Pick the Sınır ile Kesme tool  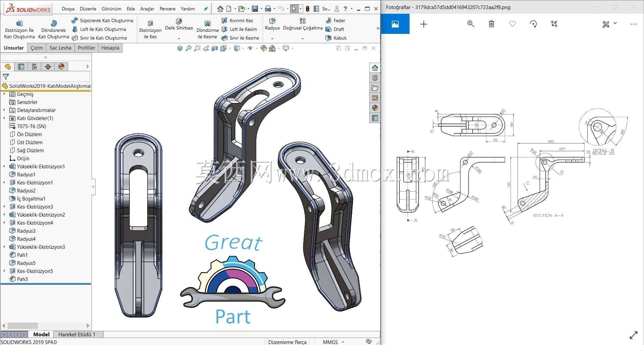(240, 38)
